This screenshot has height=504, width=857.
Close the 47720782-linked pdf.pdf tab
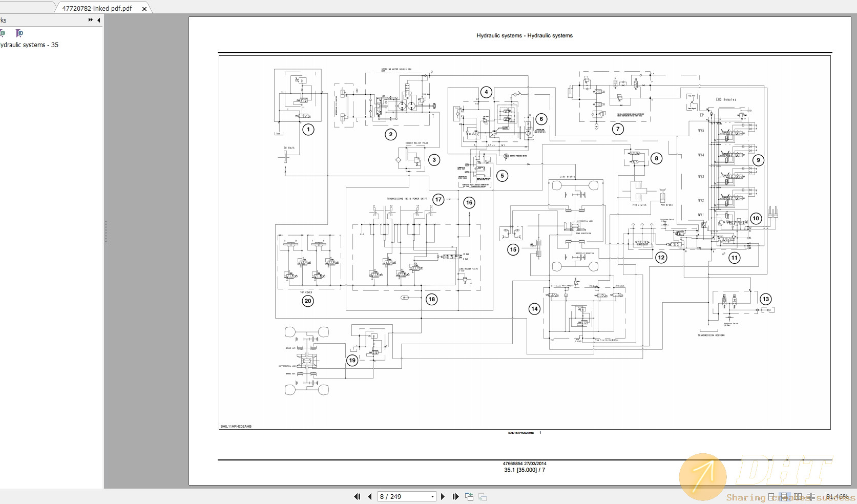point(144,9)
